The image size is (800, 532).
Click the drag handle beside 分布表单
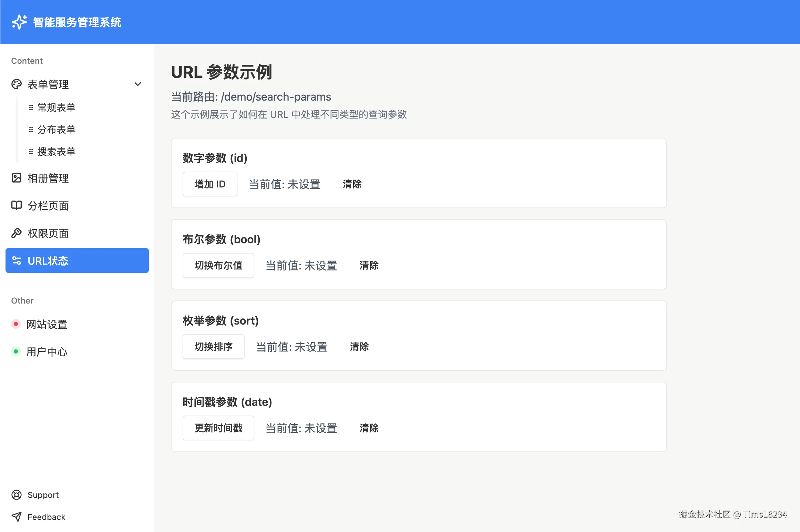pos(31,130)
